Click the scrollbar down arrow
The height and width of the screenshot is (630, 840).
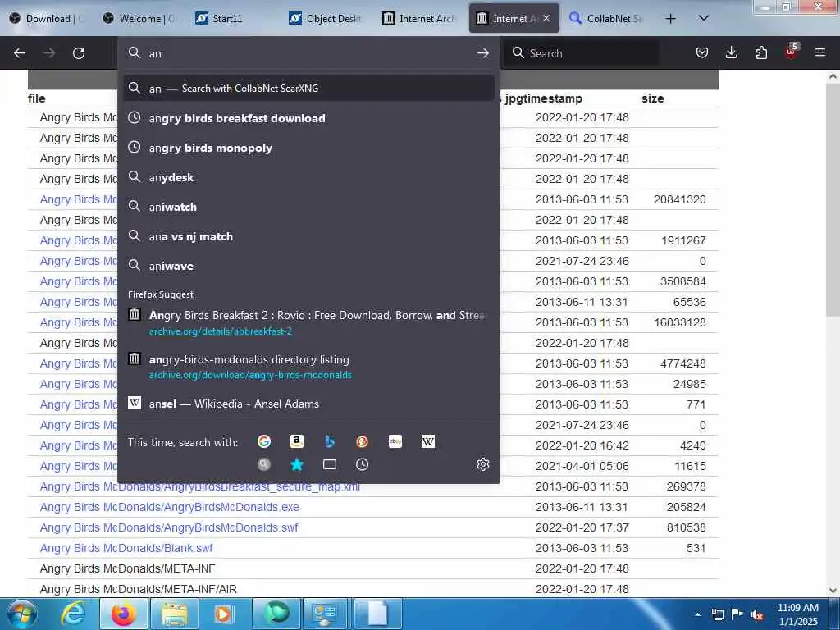point(833,590)
